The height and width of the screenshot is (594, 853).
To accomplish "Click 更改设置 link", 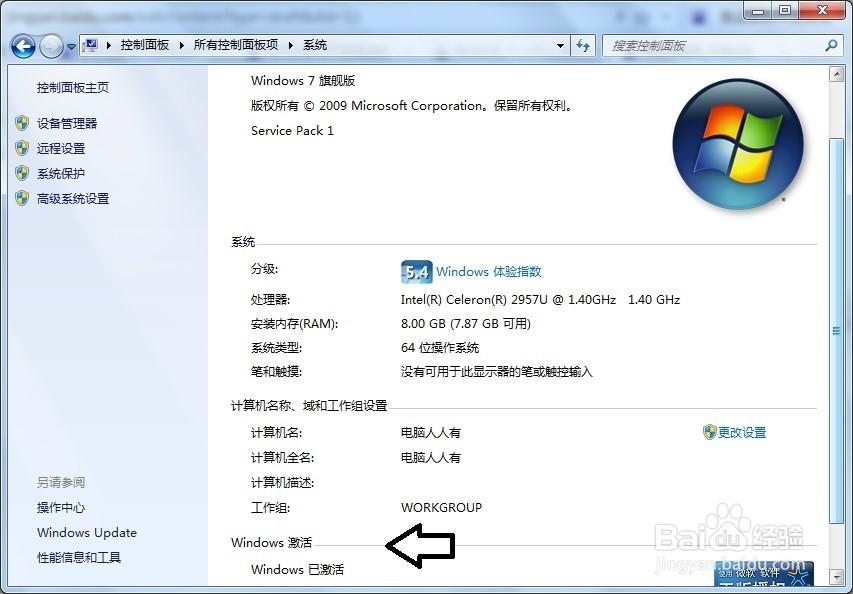I will point(742,432).
